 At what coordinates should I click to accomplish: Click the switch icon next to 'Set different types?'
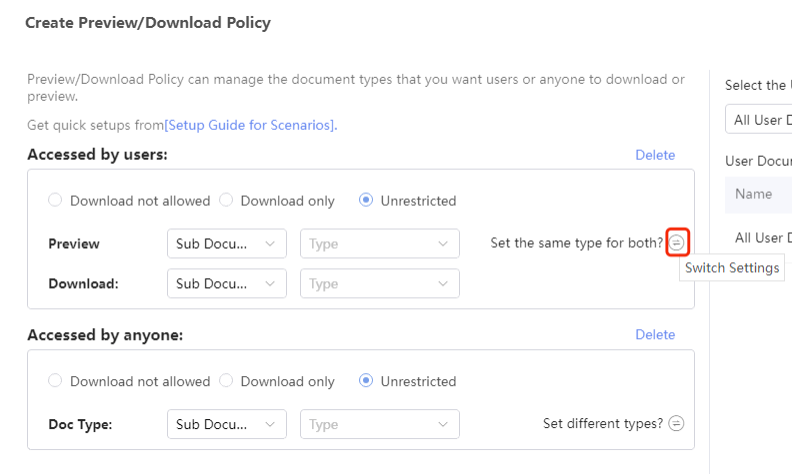click(676, 423)
